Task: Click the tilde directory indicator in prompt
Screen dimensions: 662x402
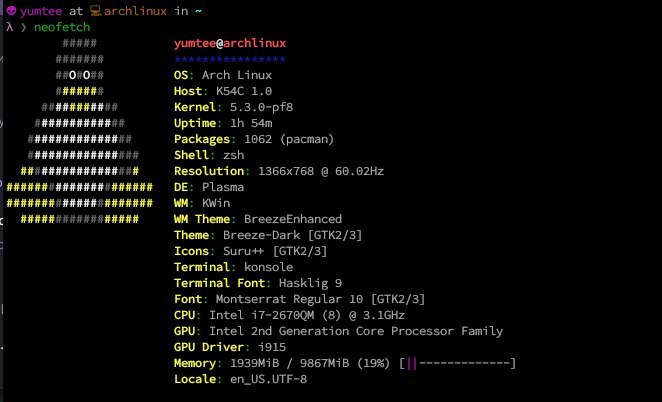Action: click(x=198, y=12)
